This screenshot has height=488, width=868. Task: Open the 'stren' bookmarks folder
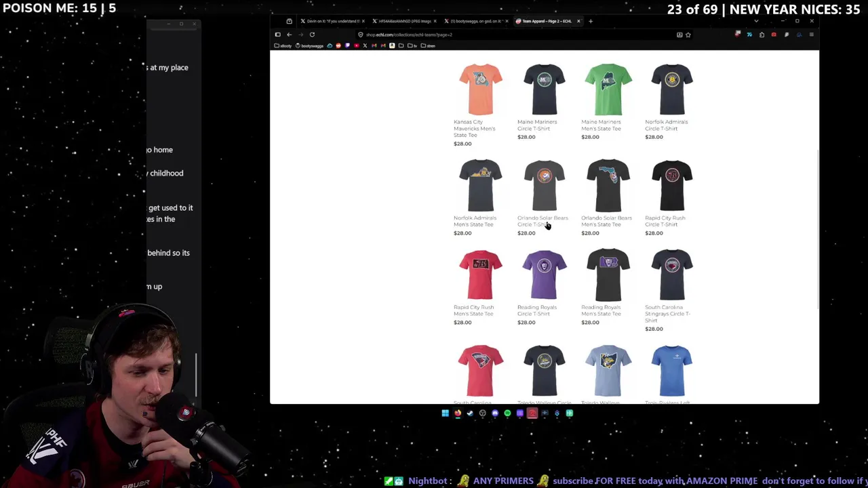coord(429,45)
